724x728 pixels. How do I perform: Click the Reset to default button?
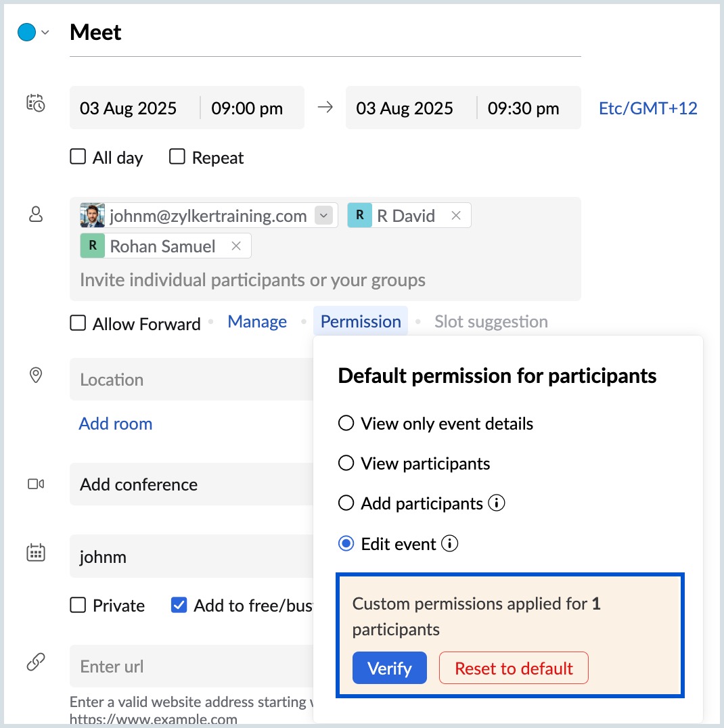pyautogui.click(x=514, y=668)
